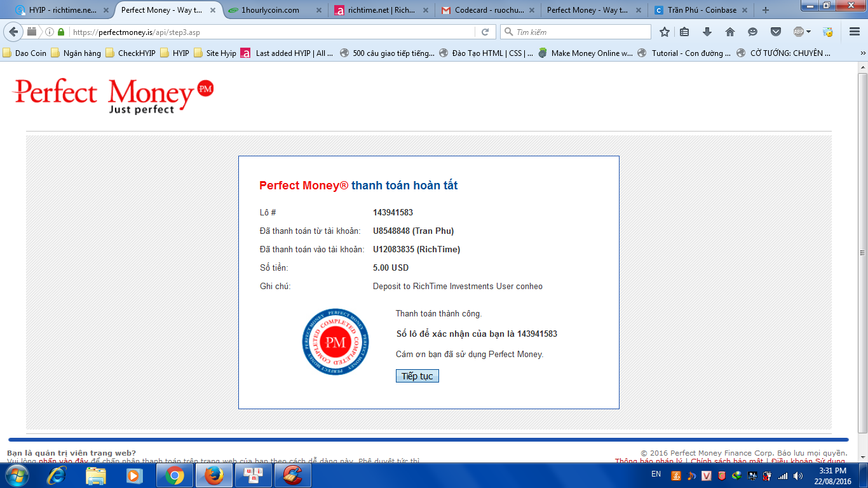The height and width of the screenshot is (488, 868).
Task: Bookmark this page with the star icon
Action: 665,32
